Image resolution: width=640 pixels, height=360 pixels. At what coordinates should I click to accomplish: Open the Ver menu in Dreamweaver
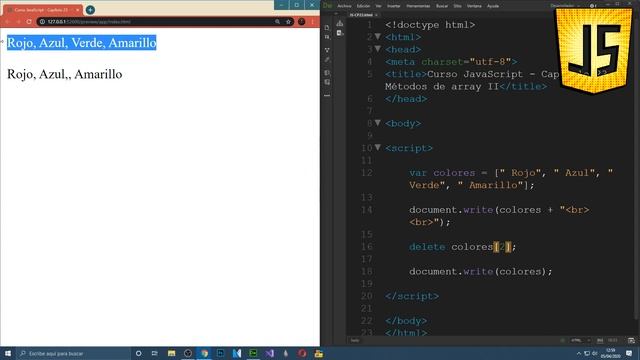pos(378,6)
